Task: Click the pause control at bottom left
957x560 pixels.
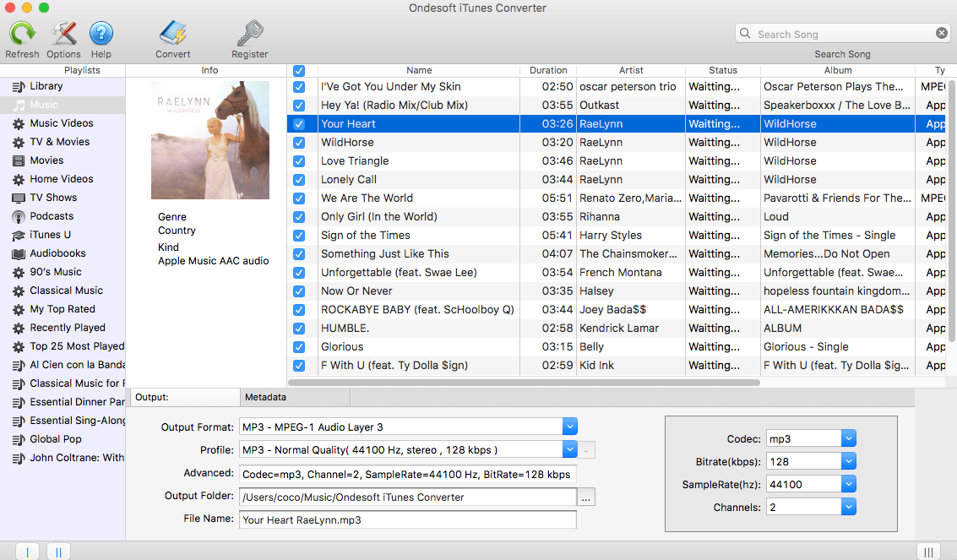Action: (57, 551)
